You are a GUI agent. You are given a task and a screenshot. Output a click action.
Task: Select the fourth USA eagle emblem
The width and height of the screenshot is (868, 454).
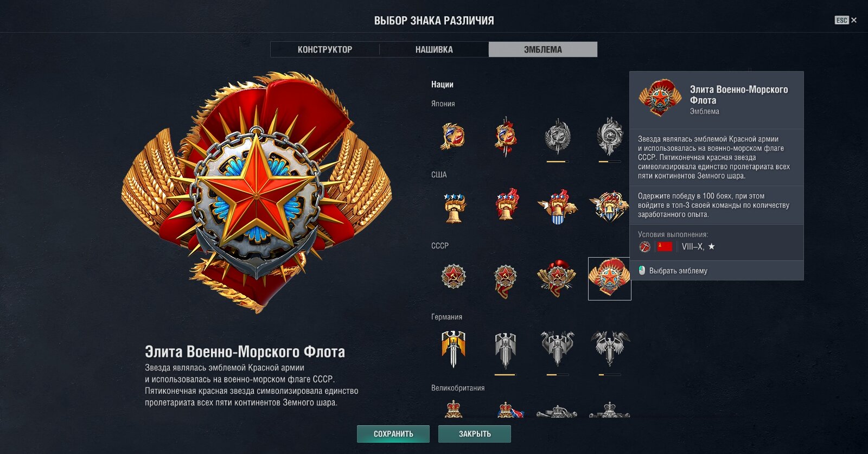[x=610, y=206]
